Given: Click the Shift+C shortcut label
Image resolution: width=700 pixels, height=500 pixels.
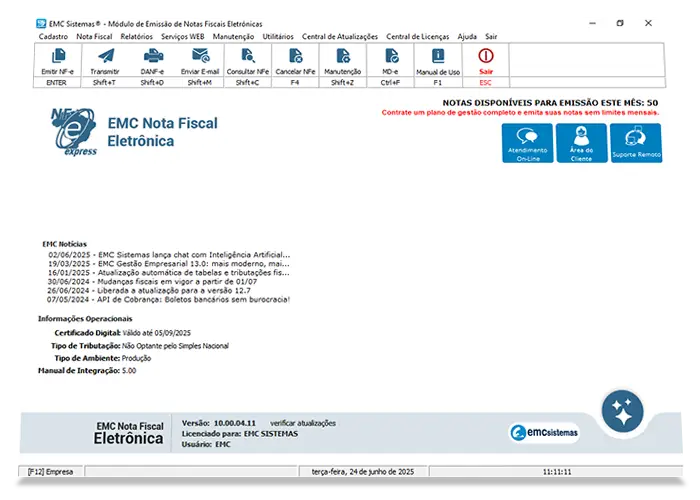Looking at the screenshot, I should [247, 83].
